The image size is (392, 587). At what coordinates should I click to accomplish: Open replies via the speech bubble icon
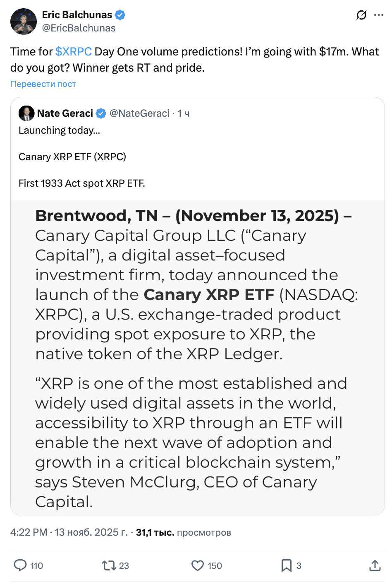coord(21,565)
